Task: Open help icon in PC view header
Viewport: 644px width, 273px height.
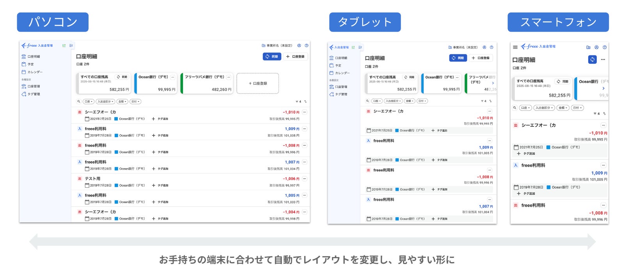Action: (x=307, y=46)
